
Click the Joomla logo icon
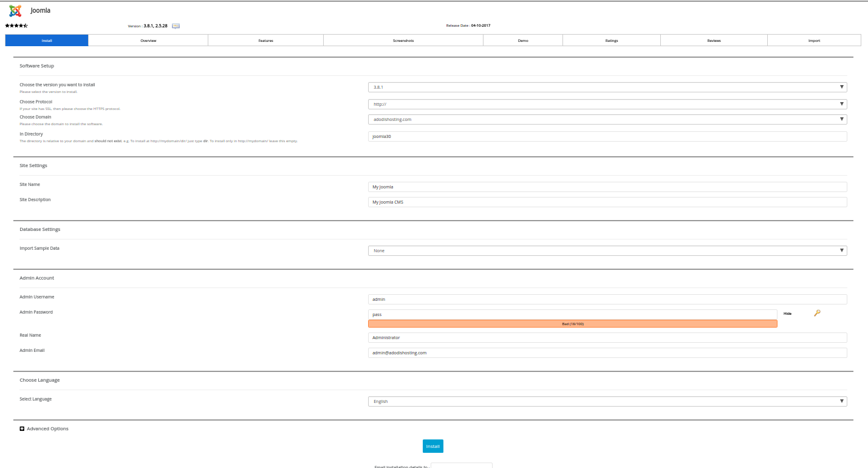15,10
